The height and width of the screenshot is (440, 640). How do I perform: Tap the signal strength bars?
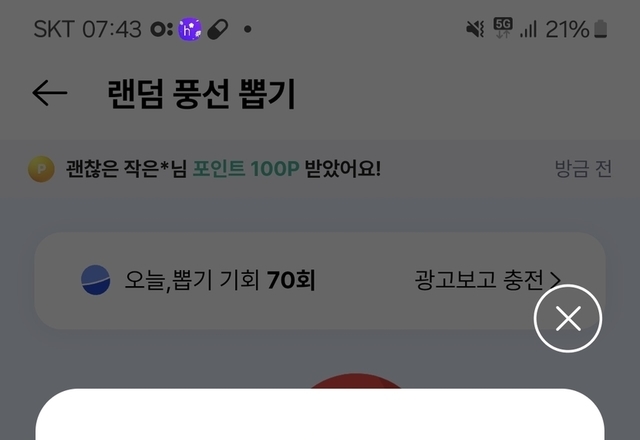(x=528, y=29)
